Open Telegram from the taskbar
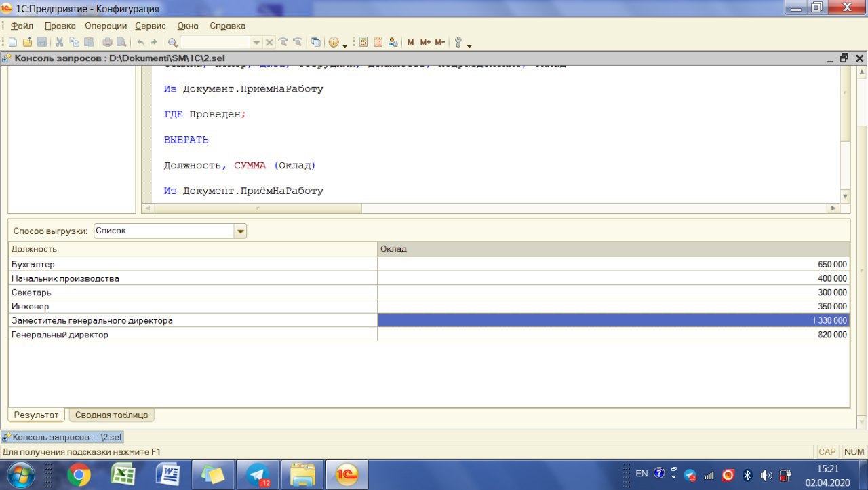The image size is (868, 490). (258, 474)
